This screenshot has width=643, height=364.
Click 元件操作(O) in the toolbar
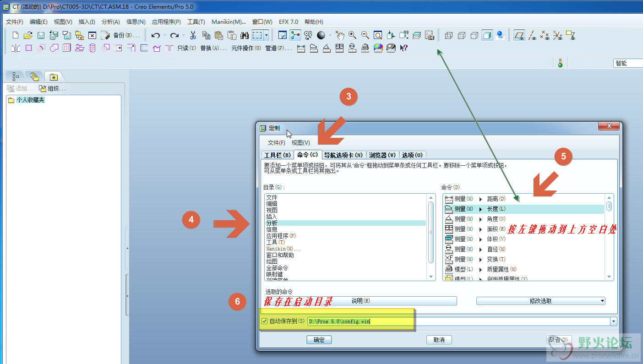tap(246, 48)
